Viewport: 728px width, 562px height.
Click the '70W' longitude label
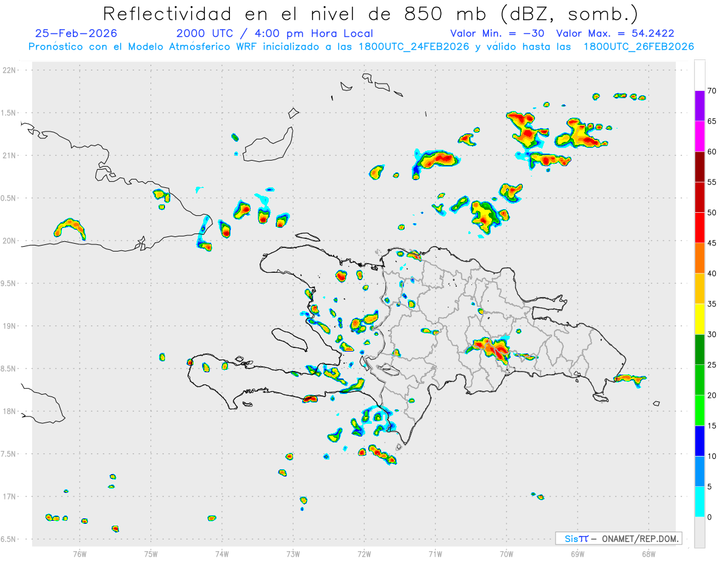[x=506, y=554]
